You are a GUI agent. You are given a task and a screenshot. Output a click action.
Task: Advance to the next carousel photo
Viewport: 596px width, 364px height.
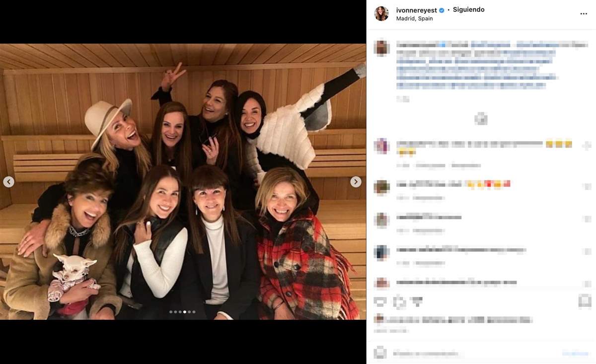pyautogui.click(x=356, y=182)
